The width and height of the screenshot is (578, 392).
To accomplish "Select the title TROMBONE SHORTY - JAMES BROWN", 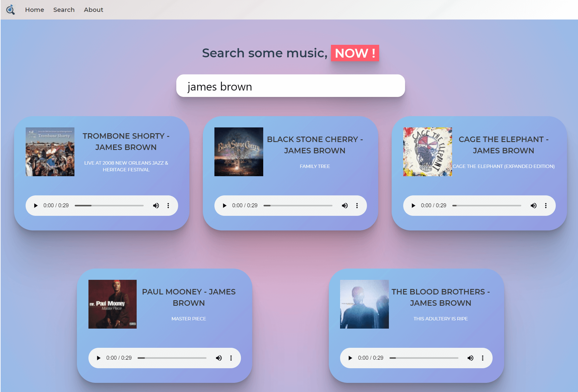I will [126, 142].
